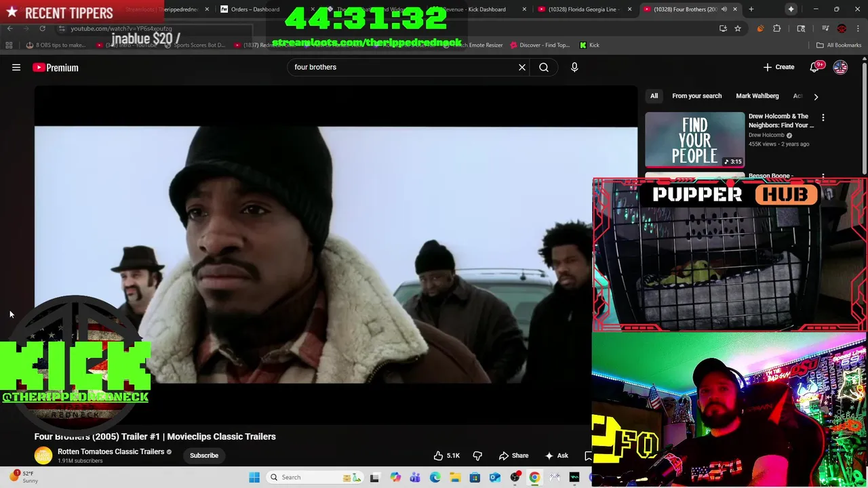Open Drew Holcomb & The Neighbors video title
868x488 pixels.
pos(781,121)
